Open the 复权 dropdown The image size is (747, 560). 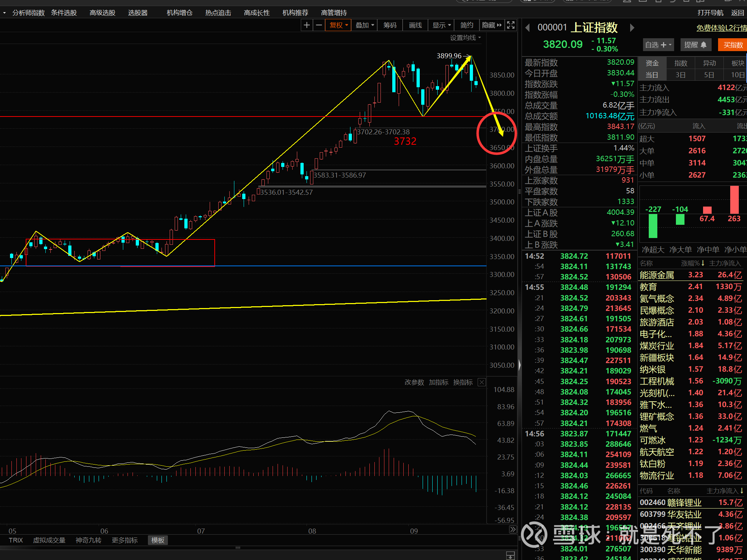(338, 25)
